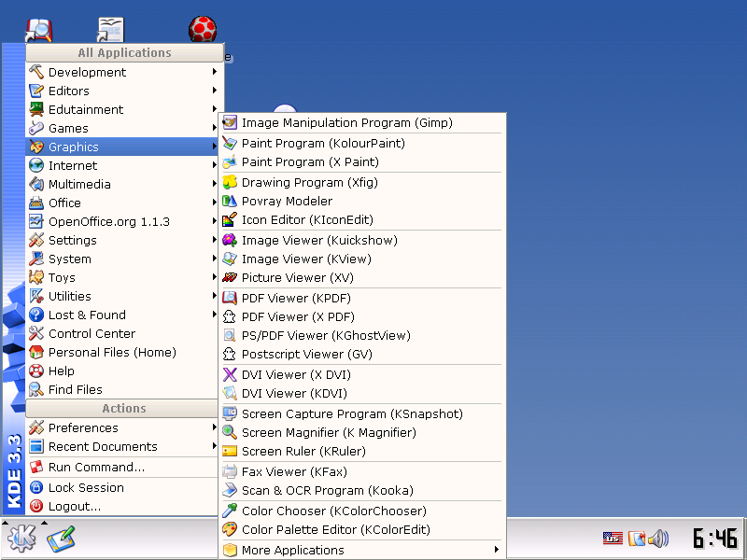The image size is (747, 560).
Task: Expand the Internet submenu arrow
Action: coord(215,165)
